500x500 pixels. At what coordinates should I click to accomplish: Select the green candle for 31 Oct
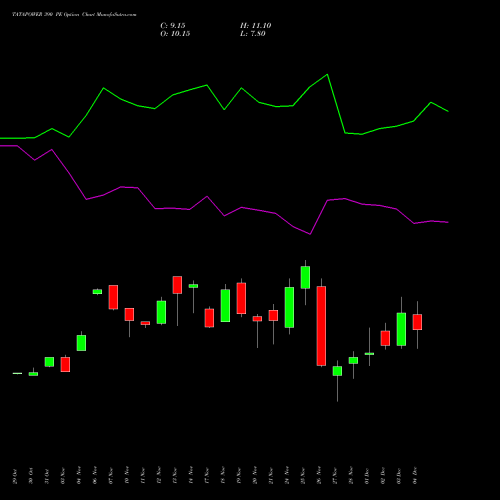tap(49, 362)
